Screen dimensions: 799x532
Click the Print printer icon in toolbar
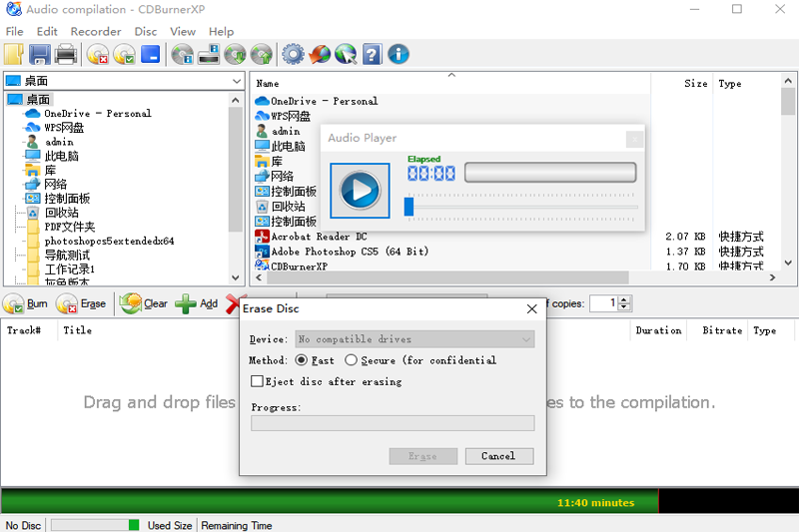click(x=66, y=55)
